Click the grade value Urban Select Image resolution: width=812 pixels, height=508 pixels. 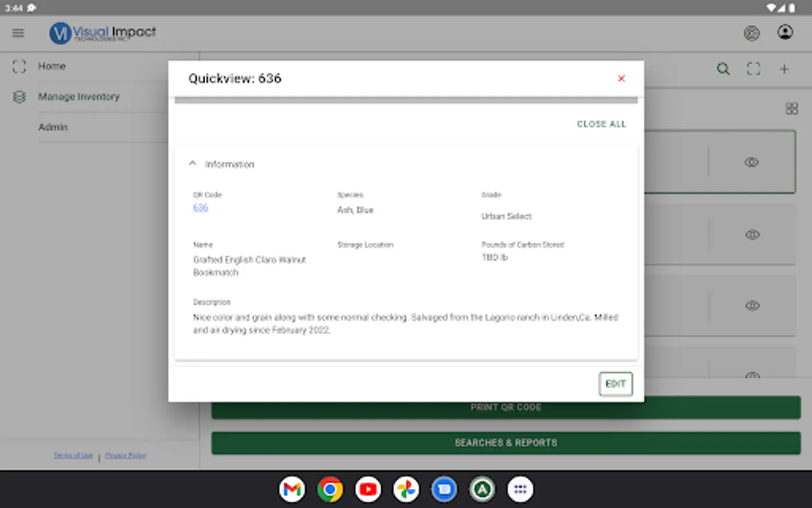click(x=506, y=216)
